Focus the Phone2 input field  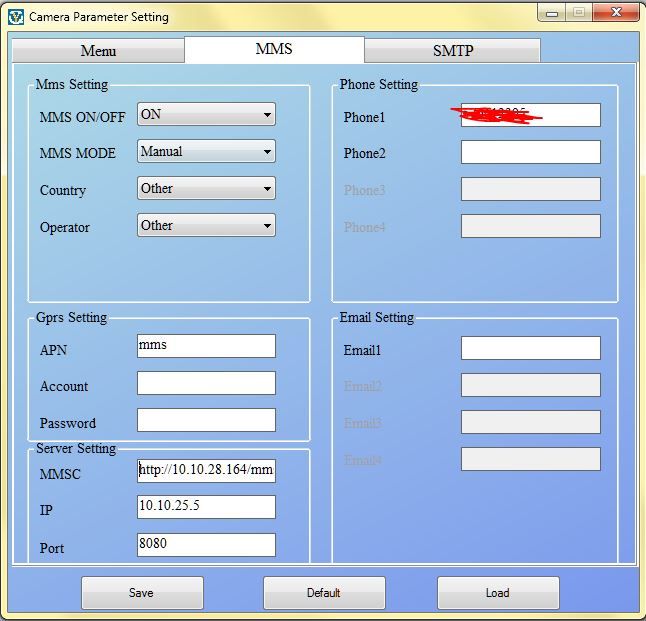[531, 152]
